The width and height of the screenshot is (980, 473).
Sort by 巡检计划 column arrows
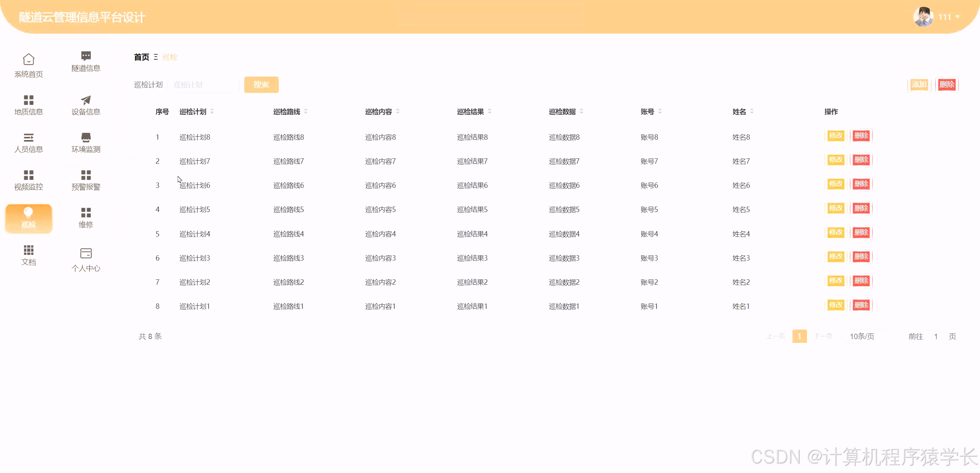212,111
